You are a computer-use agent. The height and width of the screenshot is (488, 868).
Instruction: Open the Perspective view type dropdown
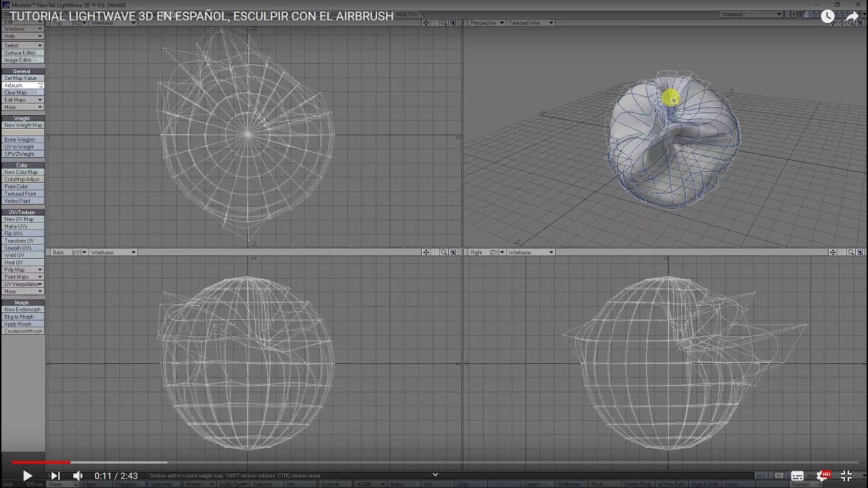pos(487,23)
